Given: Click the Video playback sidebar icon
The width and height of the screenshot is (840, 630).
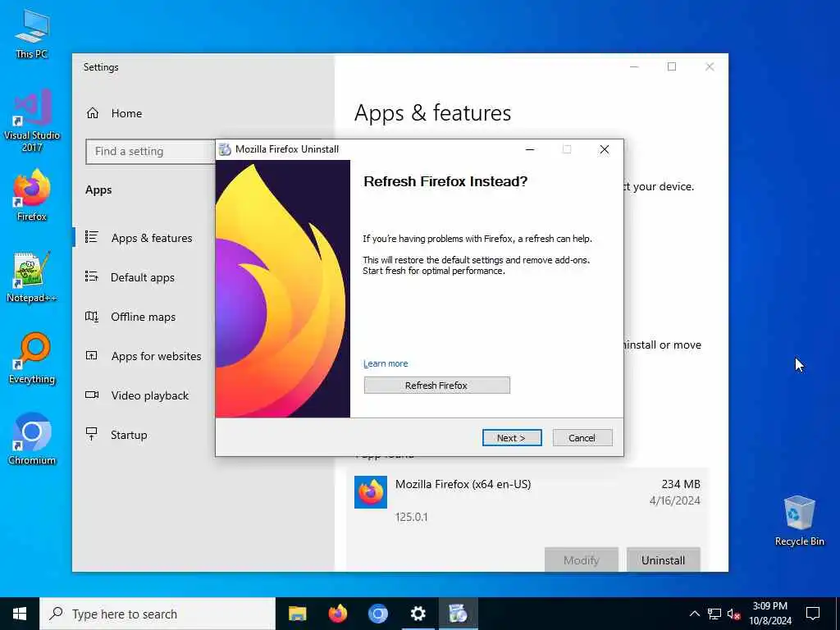Looking at the screenshot, I should [92, 395].
